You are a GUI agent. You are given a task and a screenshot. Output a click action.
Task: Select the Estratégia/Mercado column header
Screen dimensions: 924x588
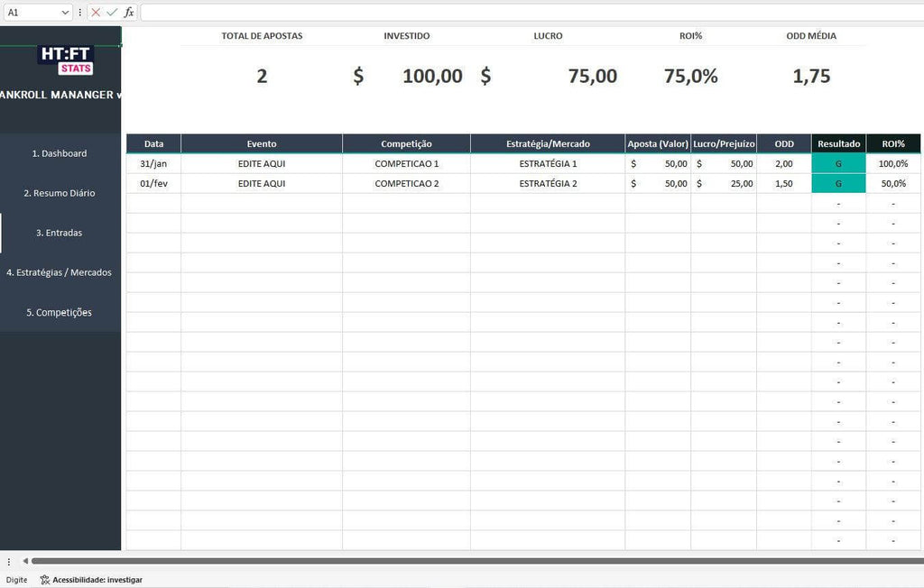pyautogui.click(x=548, y=144)
